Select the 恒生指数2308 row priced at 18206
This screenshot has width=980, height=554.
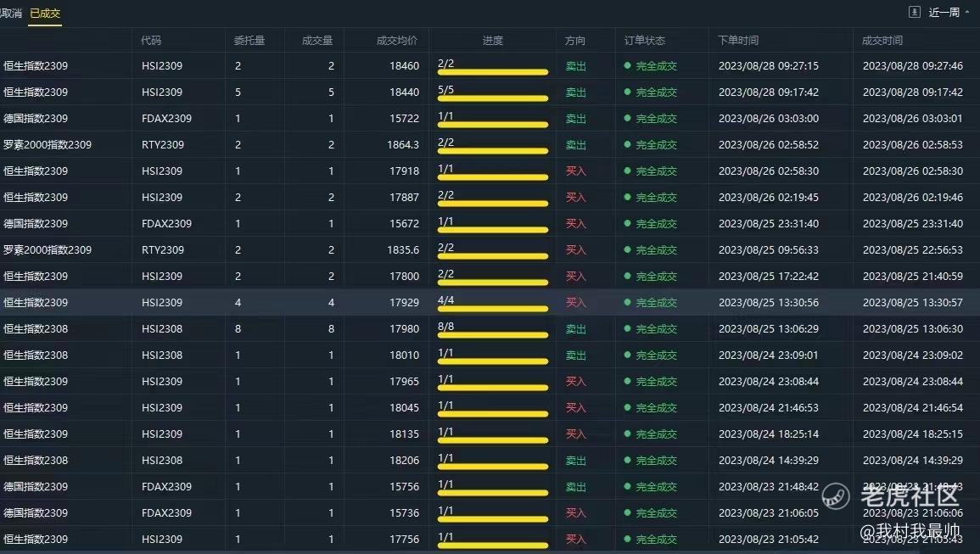click(490, 460)
